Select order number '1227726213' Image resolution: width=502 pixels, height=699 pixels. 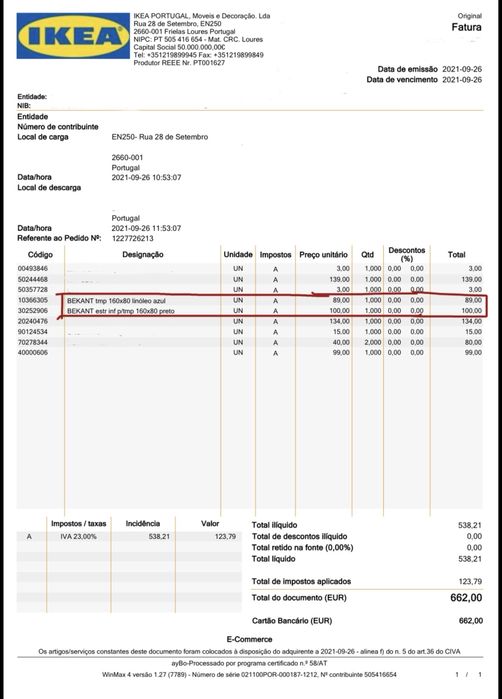pos(133,238)
